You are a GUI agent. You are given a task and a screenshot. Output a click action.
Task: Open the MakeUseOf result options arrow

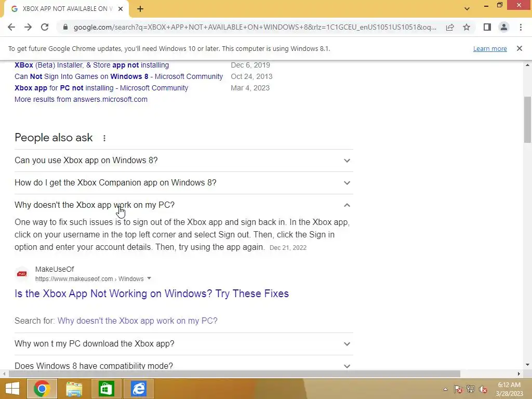pos(149,278)
